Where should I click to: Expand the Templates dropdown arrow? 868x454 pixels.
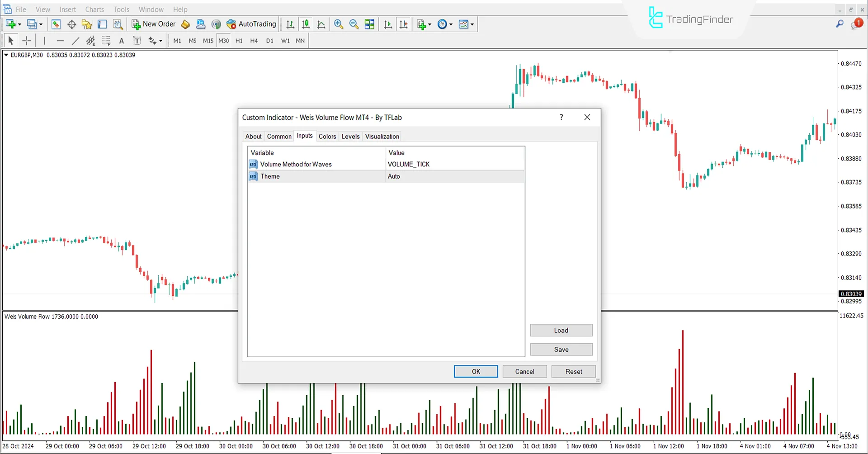coord(472,24)
